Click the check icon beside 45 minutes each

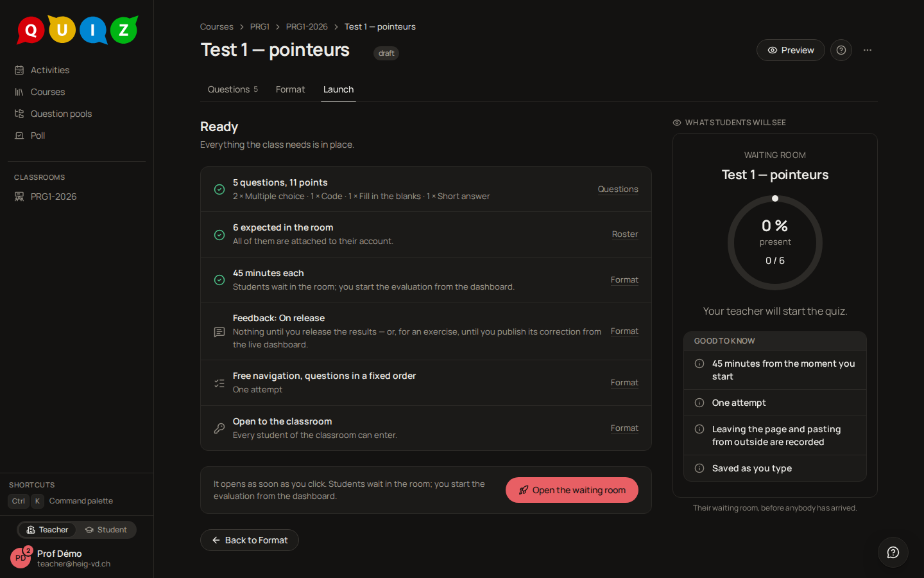point(219,280)
